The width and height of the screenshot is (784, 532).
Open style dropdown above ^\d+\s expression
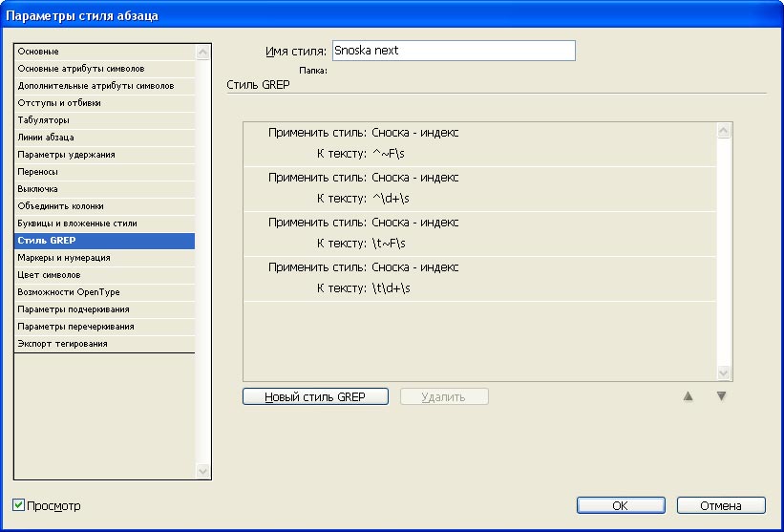click(x=415, y=178)
